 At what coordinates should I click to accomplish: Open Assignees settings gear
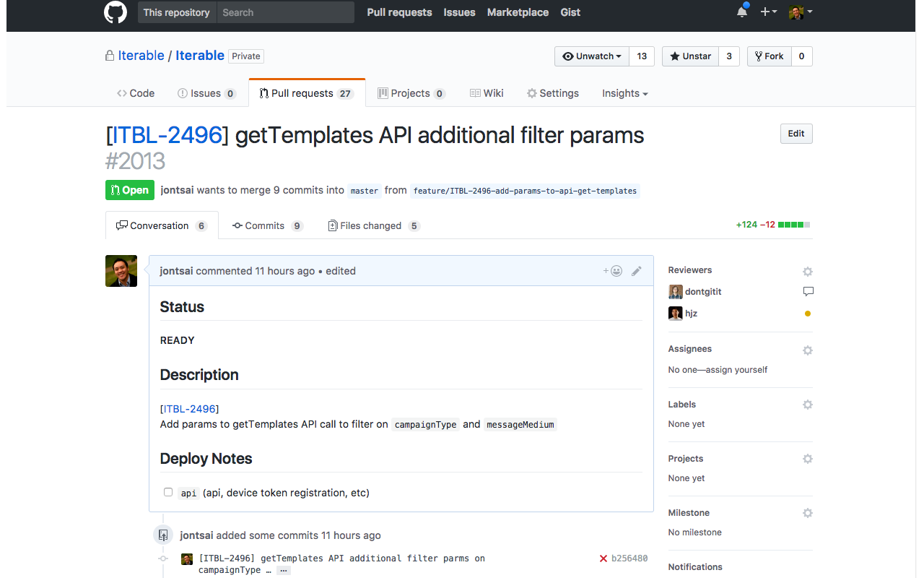coord(808,350)
